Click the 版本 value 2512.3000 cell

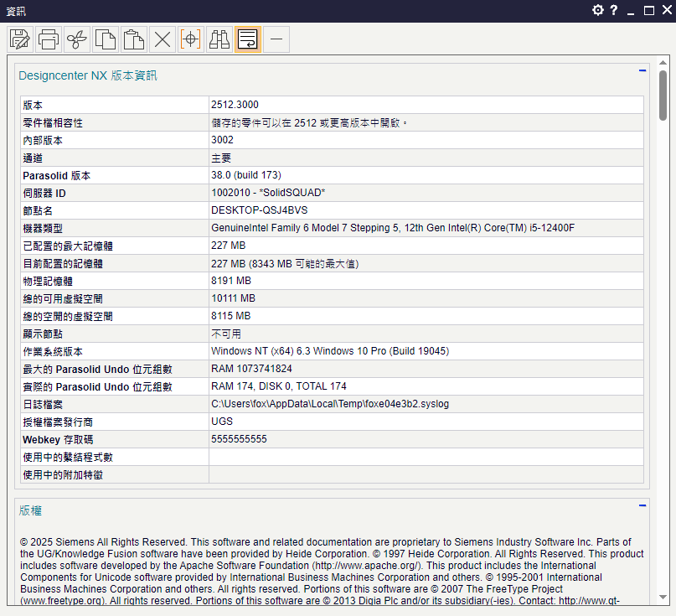pyautogui.click(x=235, y=105)
